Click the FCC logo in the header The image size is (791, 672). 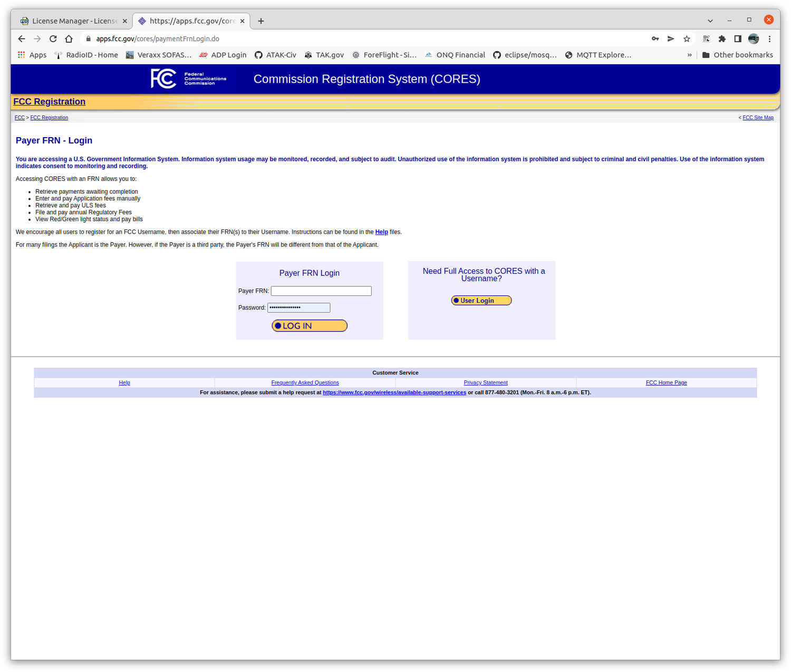(x=163, y=78)
